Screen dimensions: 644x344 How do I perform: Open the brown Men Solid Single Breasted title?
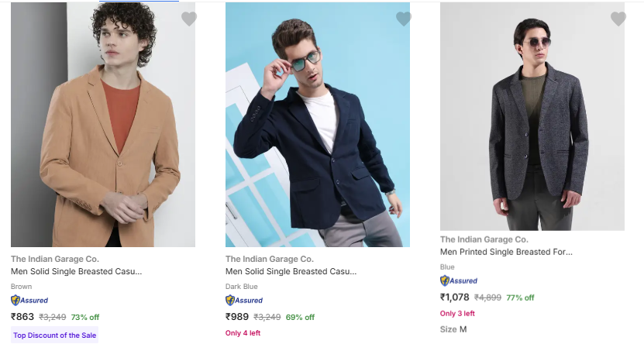[76, 272]
